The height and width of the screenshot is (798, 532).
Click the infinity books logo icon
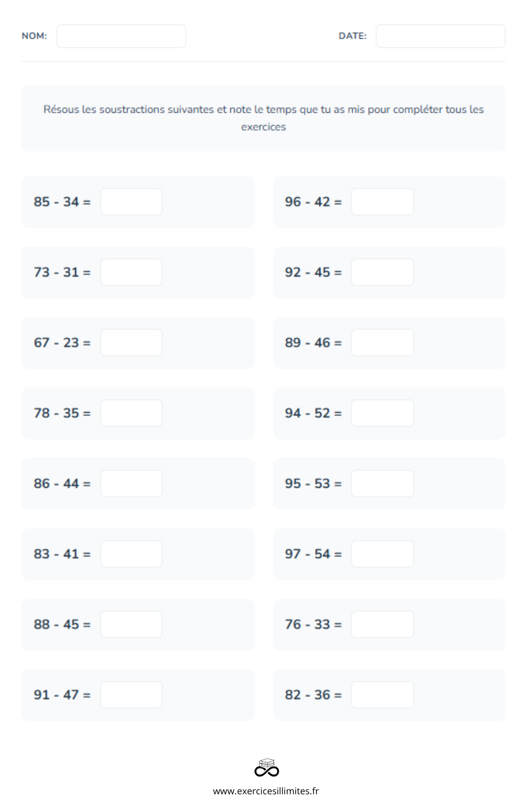[267, 768]
